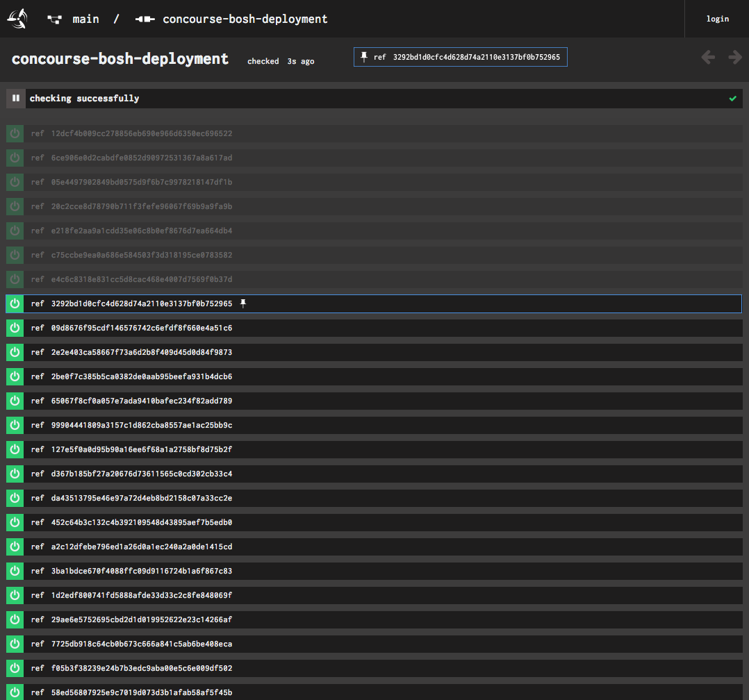
Task: Expand details for version da43513795e46
Action: coord(347,498)
